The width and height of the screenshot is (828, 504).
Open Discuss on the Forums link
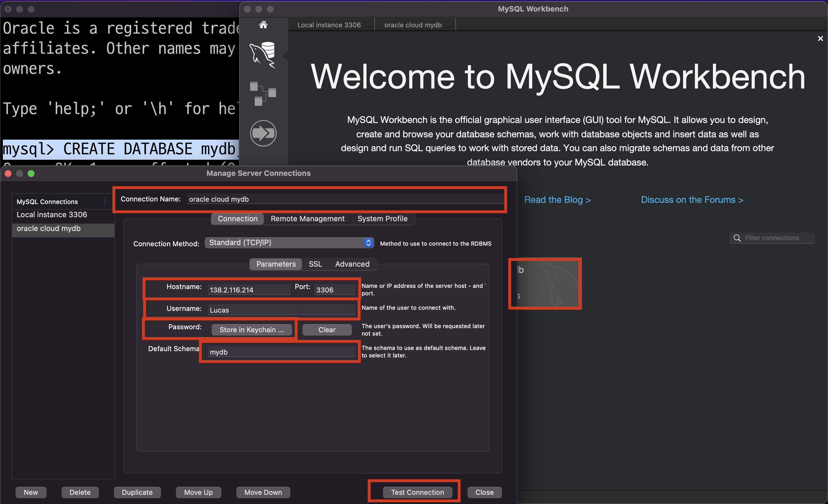pyautogui.click(x=692, y=200)
